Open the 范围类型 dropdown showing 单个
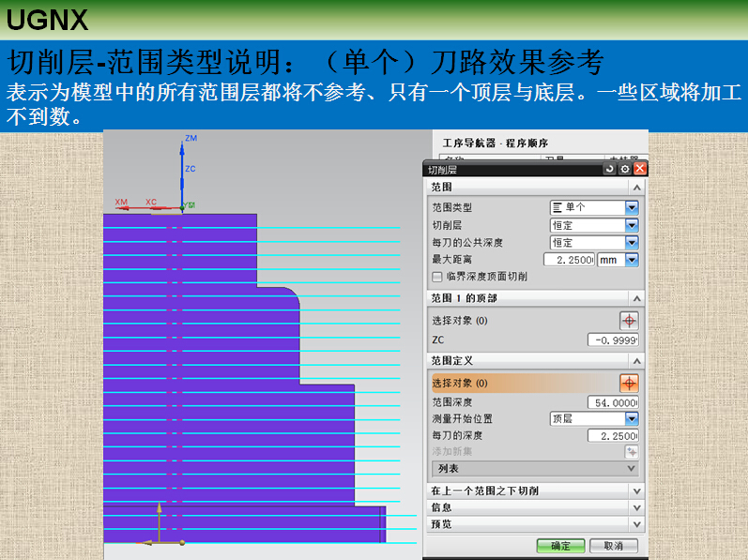 point(594,207)
